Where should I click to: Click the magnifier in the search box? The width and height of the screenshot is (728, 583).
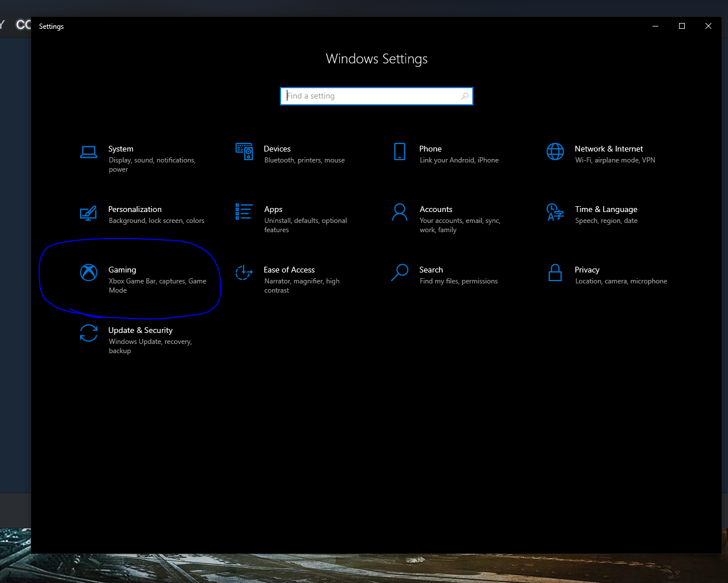(x=465, y=96)
